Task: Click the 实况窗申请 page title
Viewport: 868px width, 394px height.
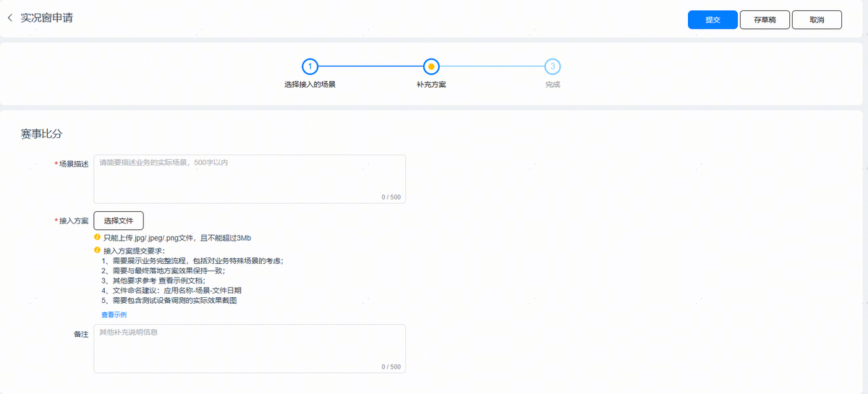Action: click(x=46, y=18)
